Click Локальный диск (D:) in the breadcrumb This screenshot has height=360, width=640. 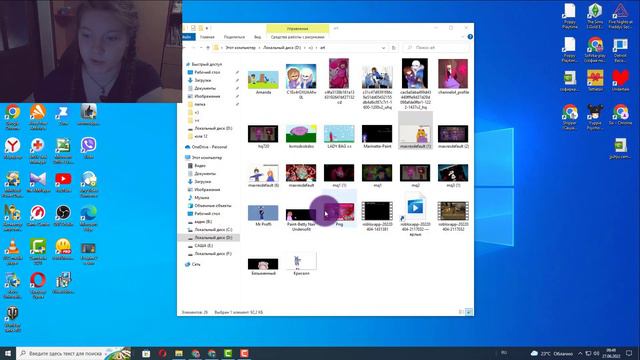click(282, 48)
